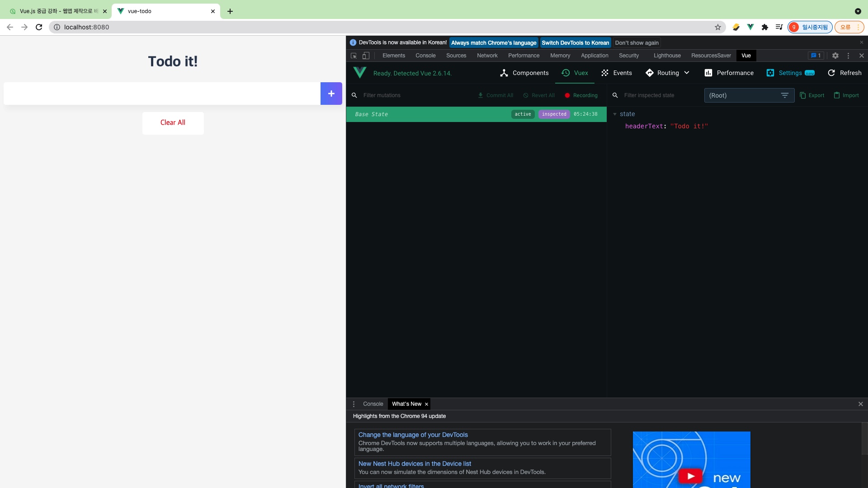Viewport: 868px width, 488px height.
Task: Open DevTools settings gear icon
Action: coord(835,56)
